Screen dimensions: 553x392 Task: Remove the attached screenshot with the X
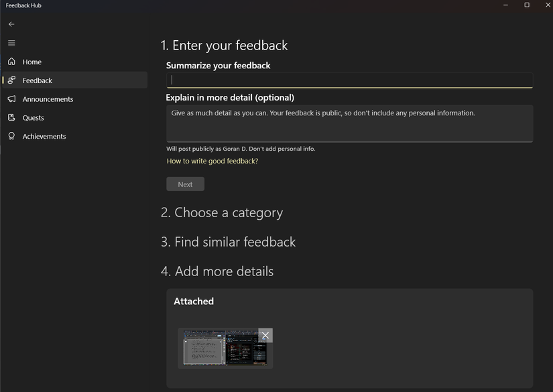click(x=265, y=335)
